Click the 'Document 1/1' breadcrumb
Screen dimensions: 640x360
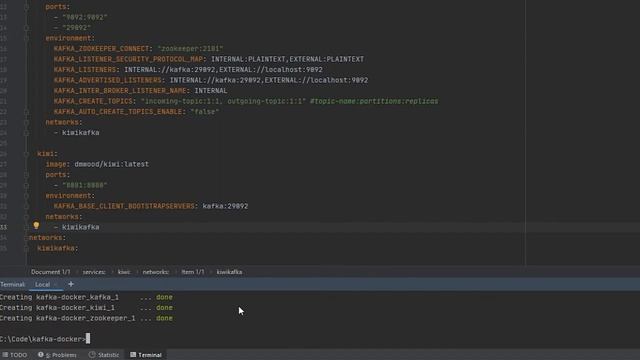pyautogui.click(x=51, y=272)
